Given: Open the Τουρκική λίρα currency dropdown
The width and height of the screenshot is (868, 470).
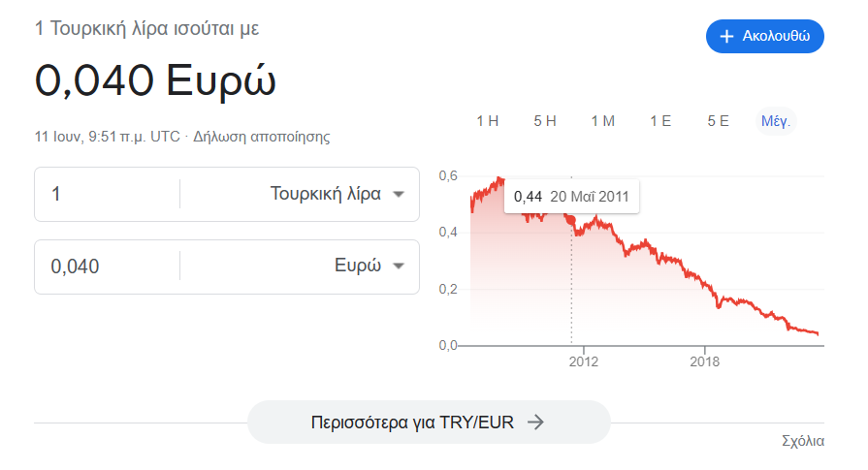Looking at the screenshot, I should coord(338,194).
